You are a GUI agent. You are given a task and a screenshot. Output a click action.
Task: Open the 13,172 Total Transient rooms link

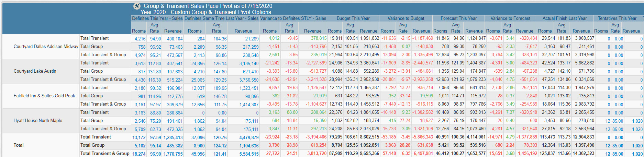pos(139,138)
